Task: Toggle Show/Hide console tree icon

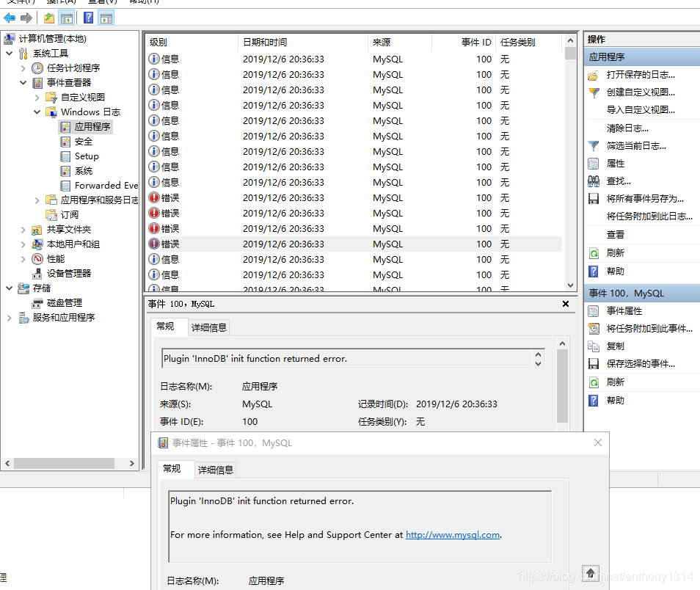Action: 67,18
